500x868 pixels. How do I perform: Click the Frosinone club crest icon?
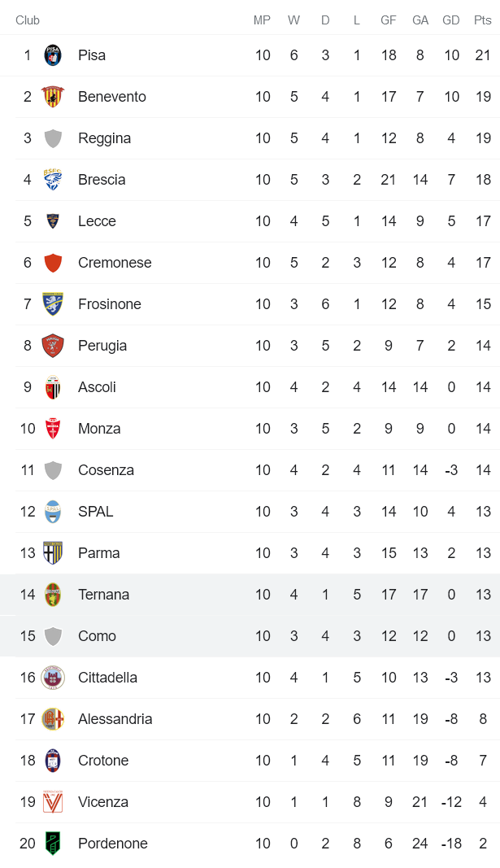(53, 304)
